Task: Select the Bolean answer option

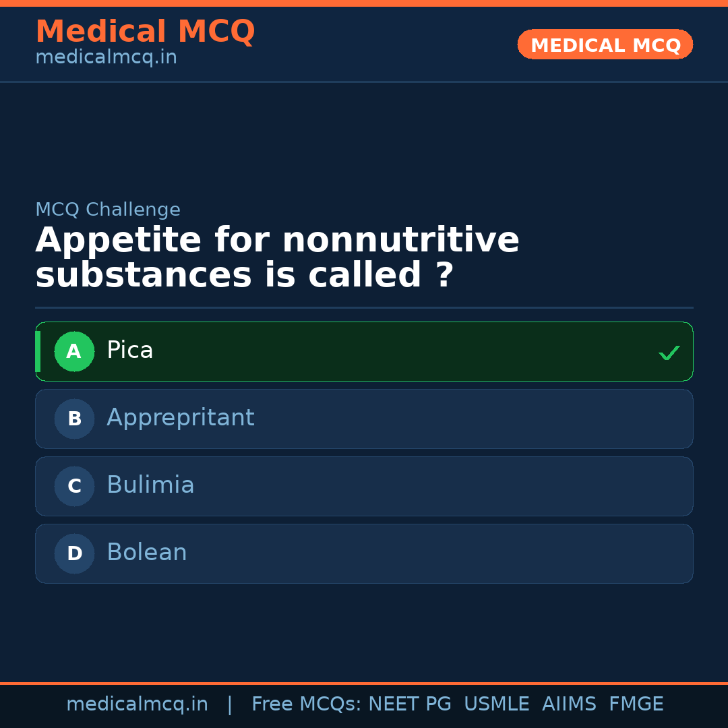Action: 364,553
